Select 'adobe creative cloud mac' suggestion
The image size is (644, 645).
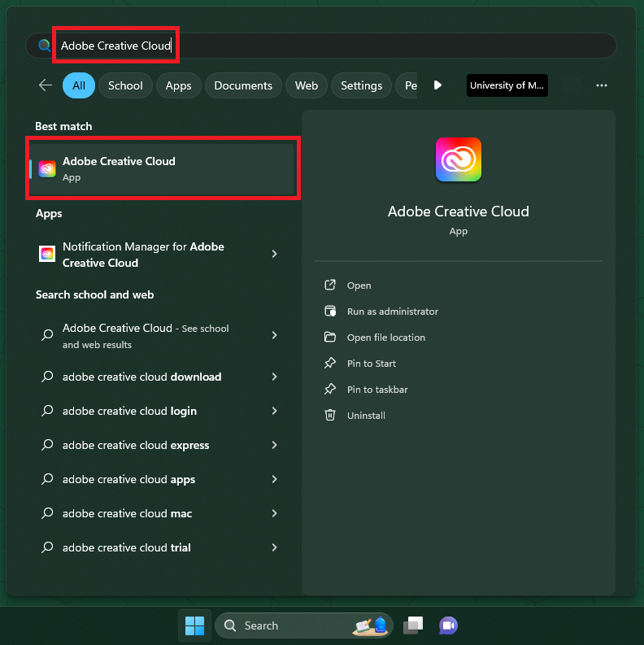click(127, 513)
